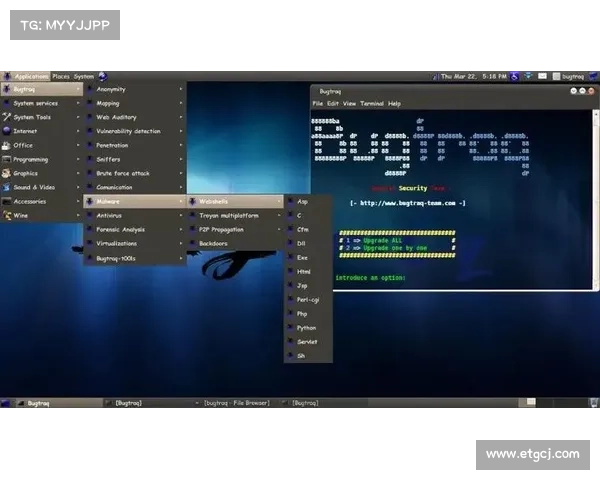Click the terminal window vertical scrollbar
Viewport: 600px width, 480px height.
pos(596,199)
